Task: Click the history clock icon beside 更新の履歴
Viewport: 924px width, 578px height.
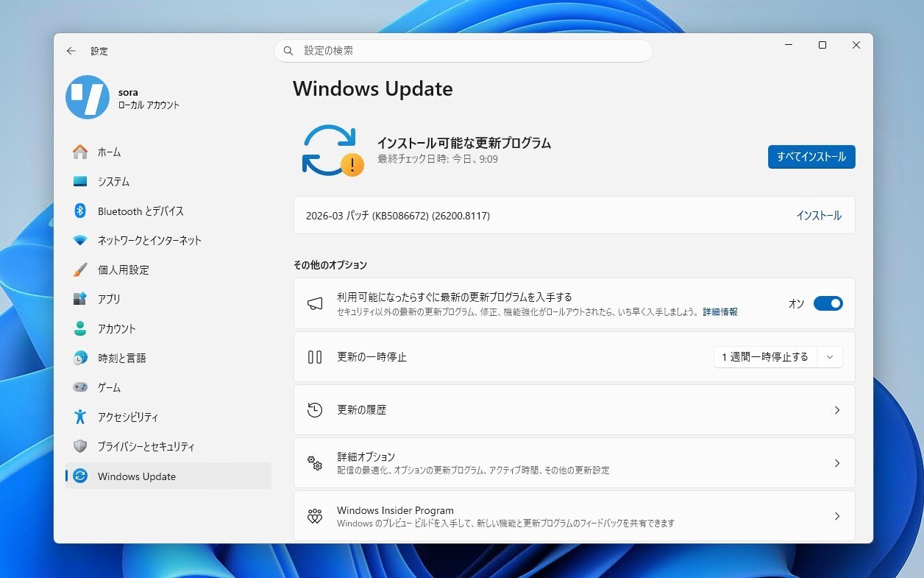Action: pos(315,410)
